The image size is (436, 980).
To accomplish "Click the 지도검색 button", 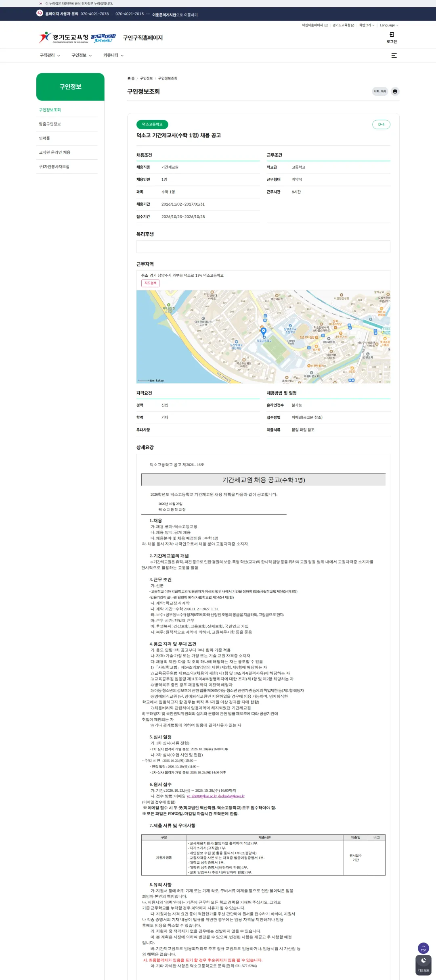I will pyautogui.click(x=150, y=283).
